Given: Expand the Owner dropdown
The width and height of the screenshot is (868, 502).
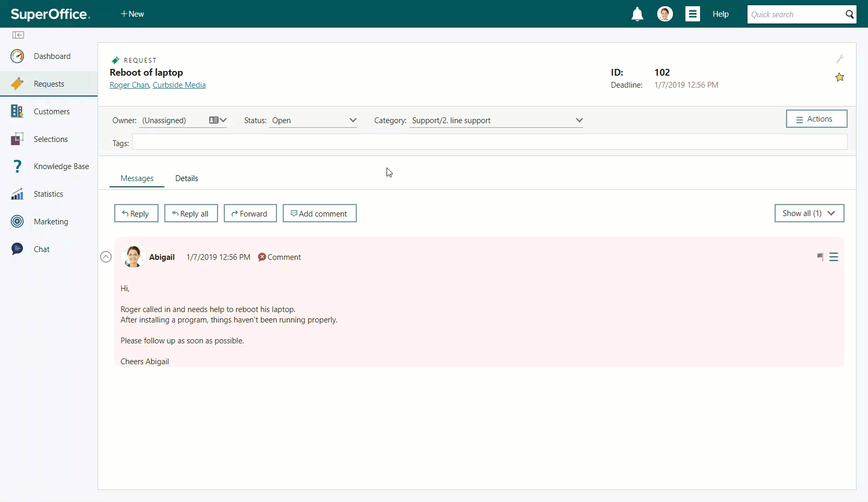Looking at the screenshot, I should click(x=223, y=120).
